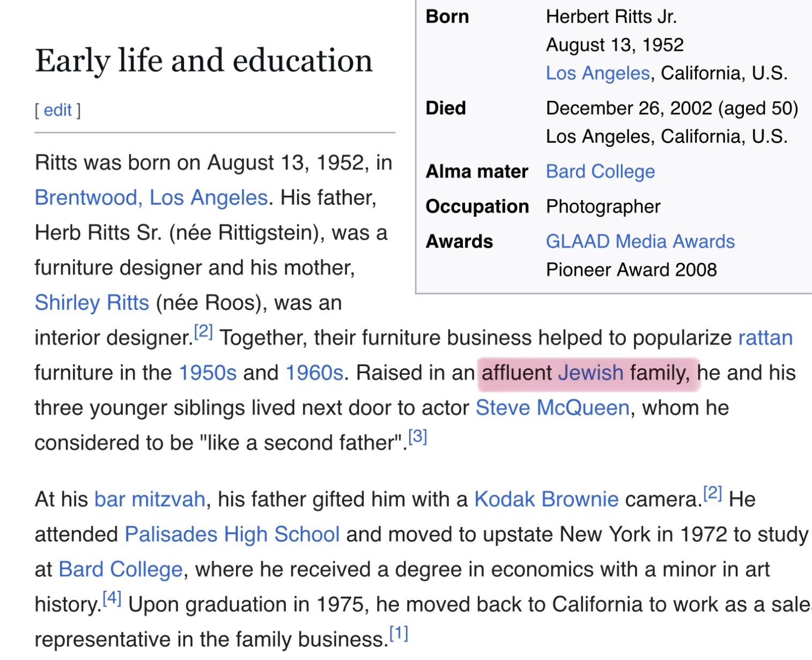Follow the rattan link
Image resolution: width=812 pixels, height=660 pixels.
pyautogui.click(x=765, y=338)
